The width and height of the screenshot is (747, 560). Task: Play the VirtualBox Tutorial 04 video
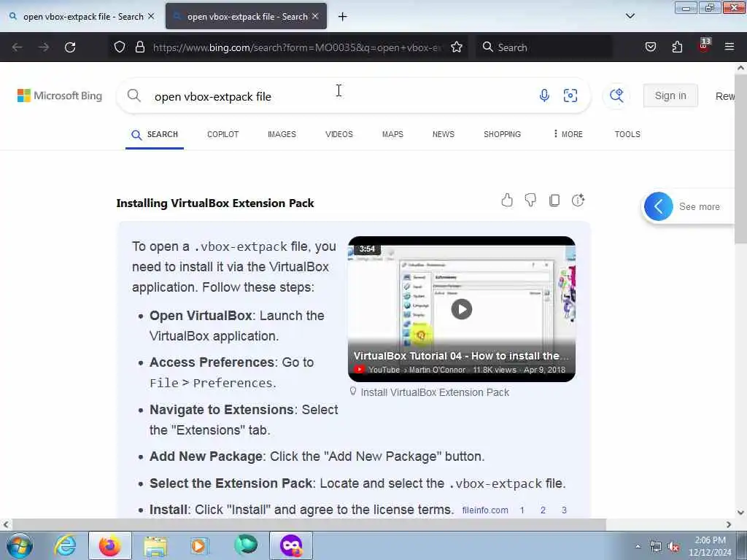461,309
